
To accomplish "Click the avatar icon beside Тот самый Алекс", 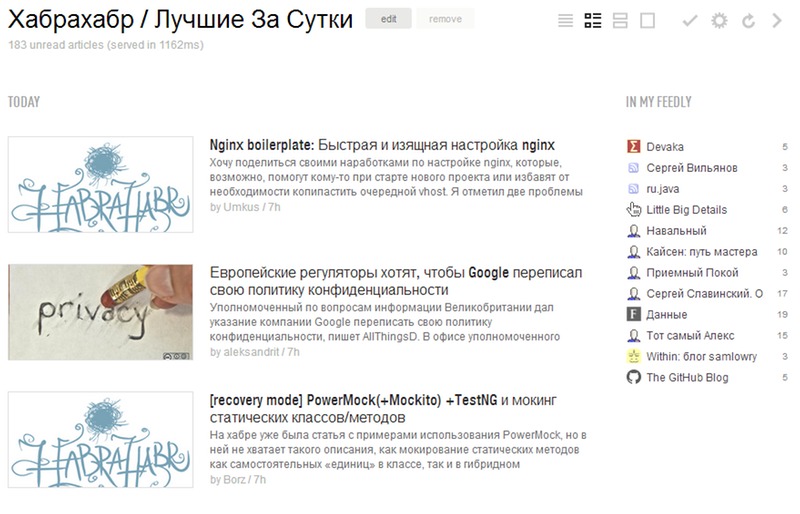I will coord(633,335).
